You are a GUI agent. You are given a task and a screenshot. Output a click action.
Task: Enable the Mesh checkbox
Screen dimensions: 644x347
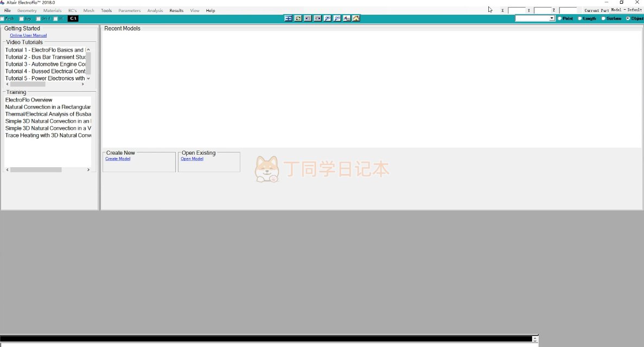(3, 19)
